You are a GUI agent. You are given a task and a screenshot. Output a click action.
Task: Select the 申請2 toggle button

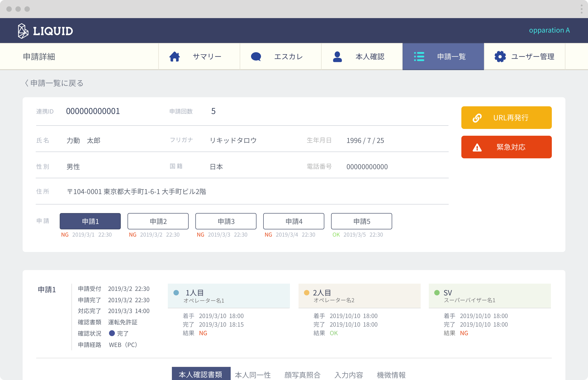pos(158,221)
